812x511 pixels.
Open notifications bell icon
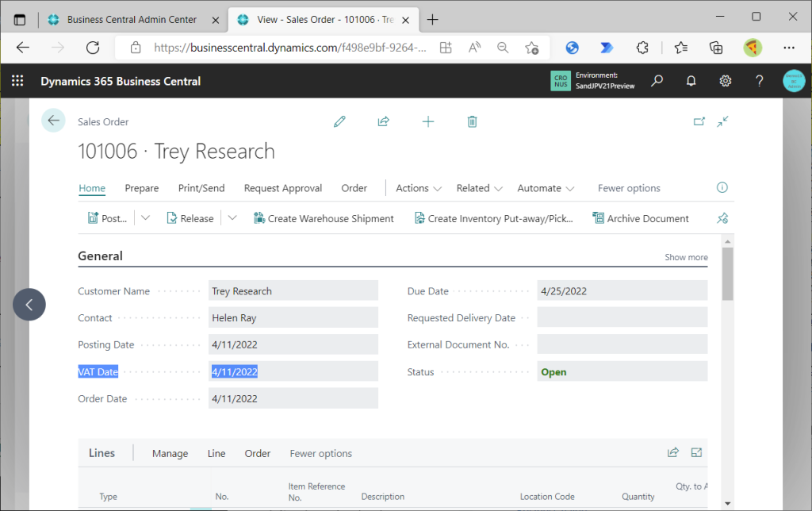coord(691,81)
